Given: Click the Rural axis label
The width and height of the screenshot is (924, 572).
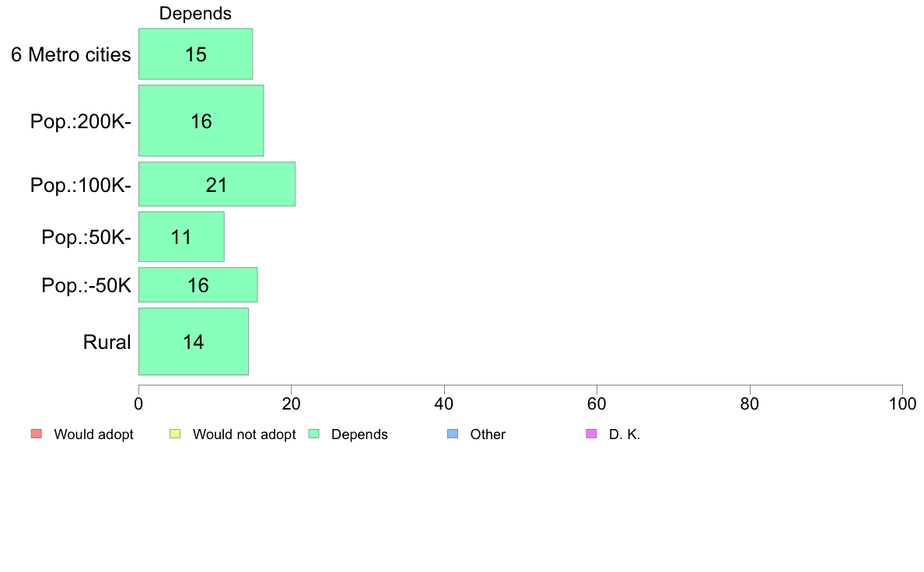Looking at the screenshot, I should tap(107, 342).
